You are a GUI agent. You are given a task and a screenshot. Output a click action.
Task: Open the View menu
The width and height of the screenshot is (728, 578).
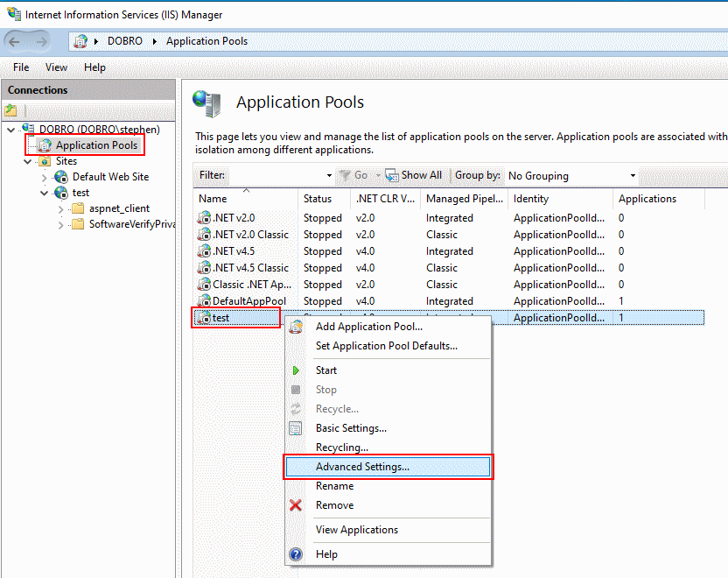(56, 67)
